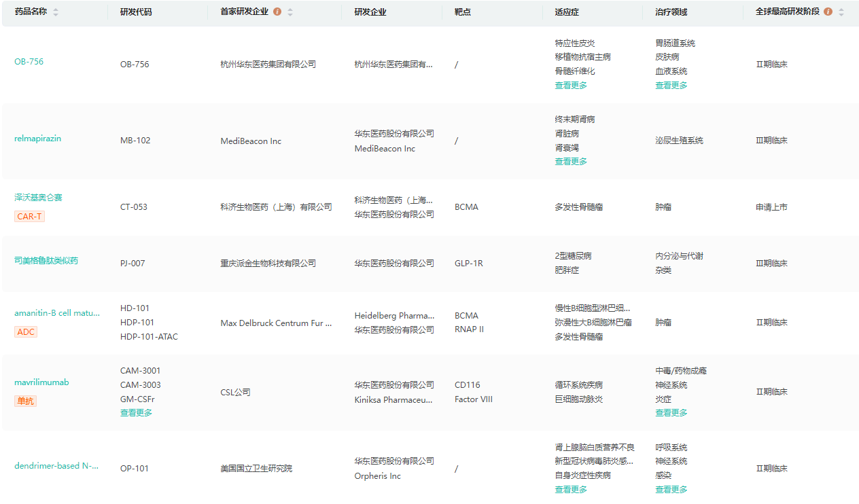Select code cell PJ-007

click(133, 264)
